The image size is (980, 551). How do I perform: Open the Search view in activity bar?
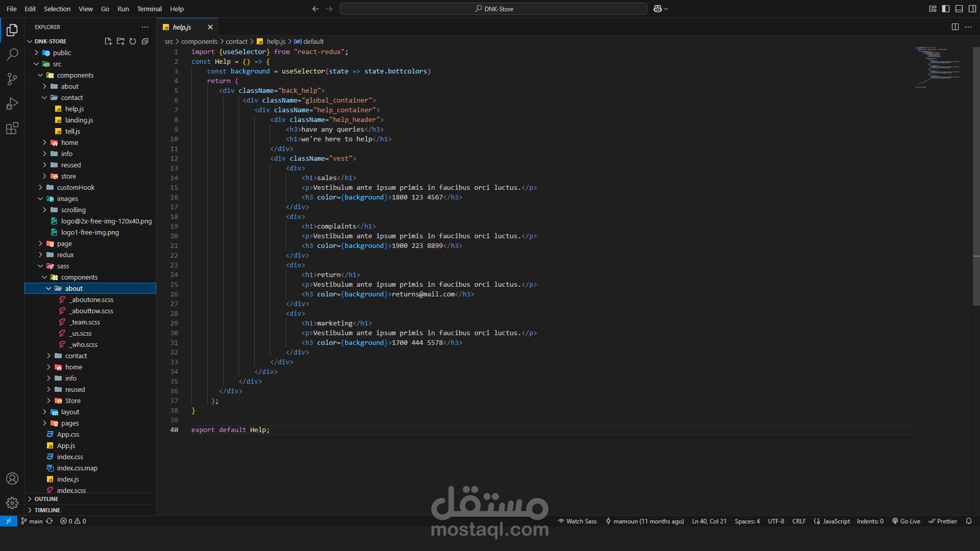pos(12,55)
